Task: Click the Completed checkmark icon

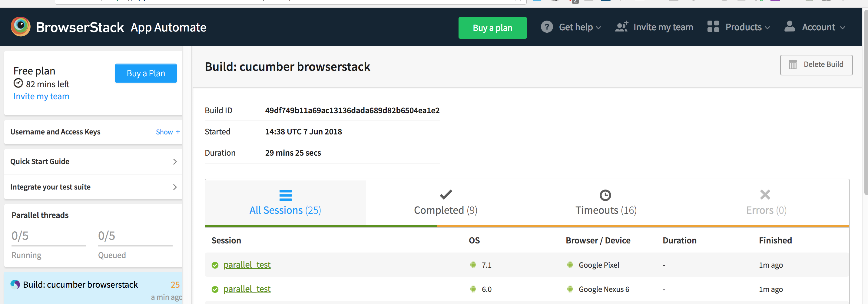Action: 446,194
